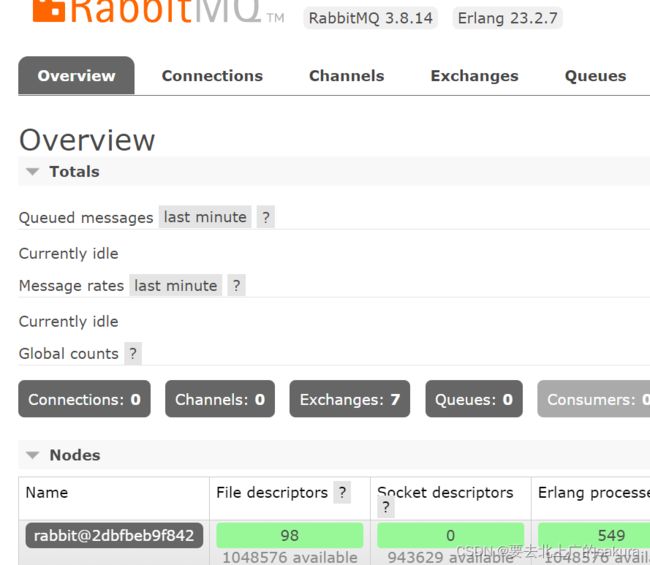The image size is (650, 565).
Task: Click the Socket descriptors column header
Action: (445, 492)
